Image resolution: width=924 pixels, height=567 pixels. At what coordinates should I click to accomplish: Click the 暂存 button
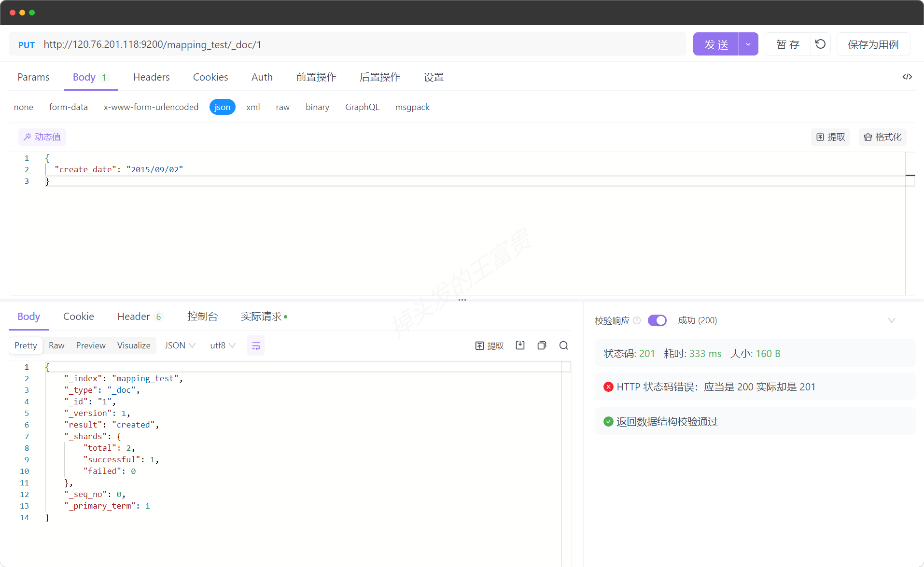coord(788,44)
